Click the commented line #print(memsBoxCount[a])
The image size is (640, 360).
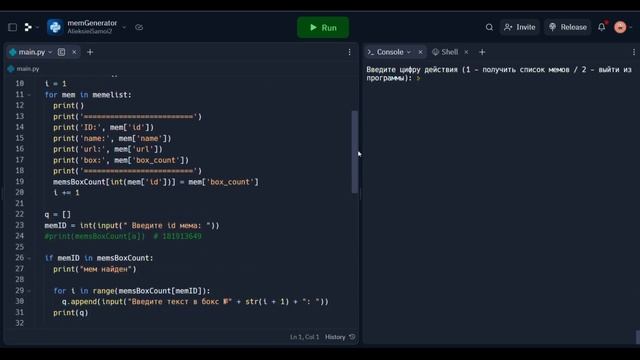[123, 236]
